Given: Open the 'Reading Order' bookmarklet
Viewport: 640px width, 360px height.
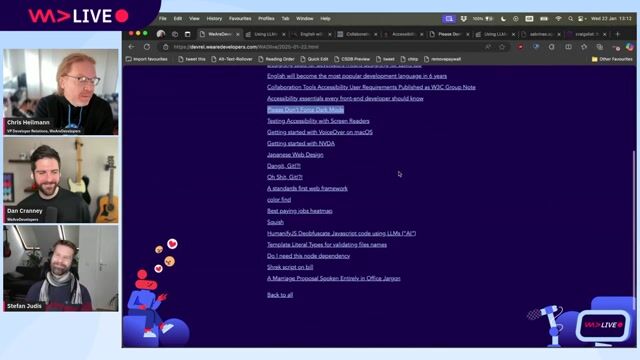Looking at the screenshot, I should coord(276,59).
